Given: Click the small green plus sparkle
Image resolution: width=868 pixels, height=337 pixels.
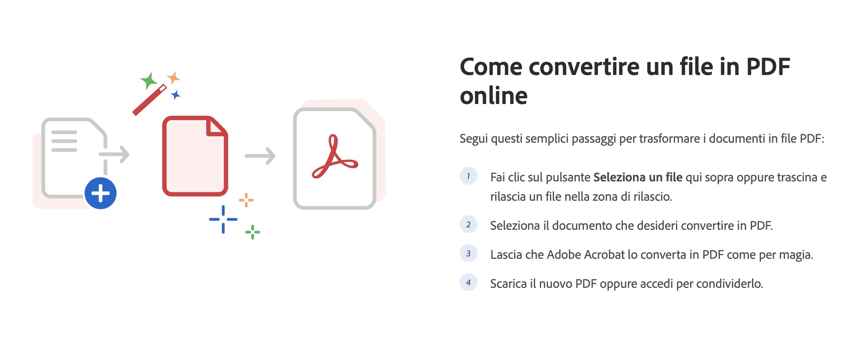Looking at the screenshot, I should click(x=252, y=232).
